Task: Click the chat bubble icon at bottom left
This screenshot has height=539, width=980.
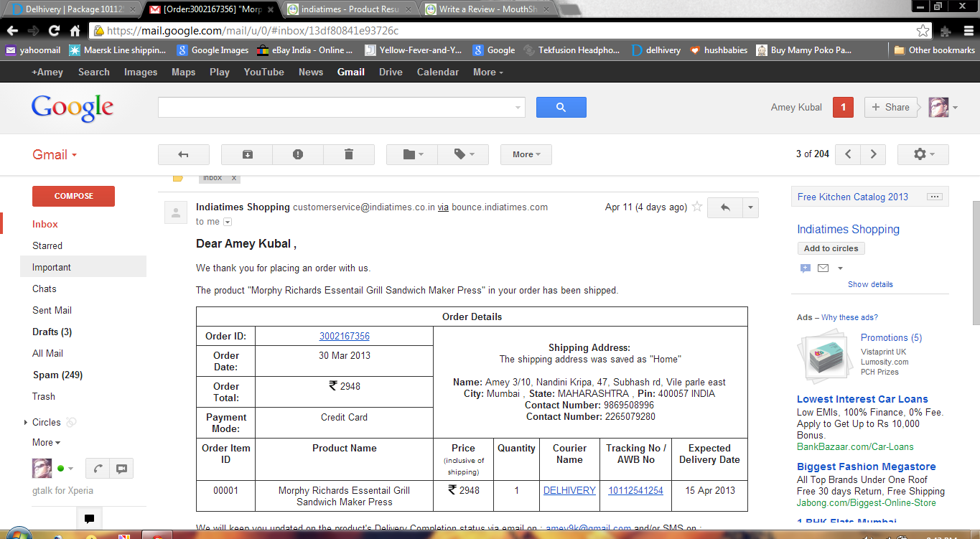Action: tap(89, 518)
